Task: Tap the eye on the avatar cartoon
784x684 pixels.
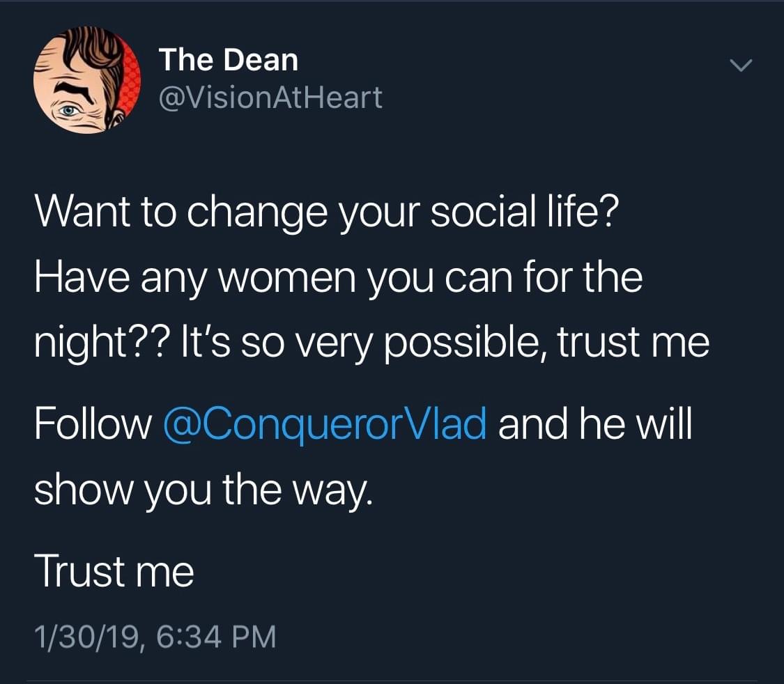Action: (x=68, y=111)
